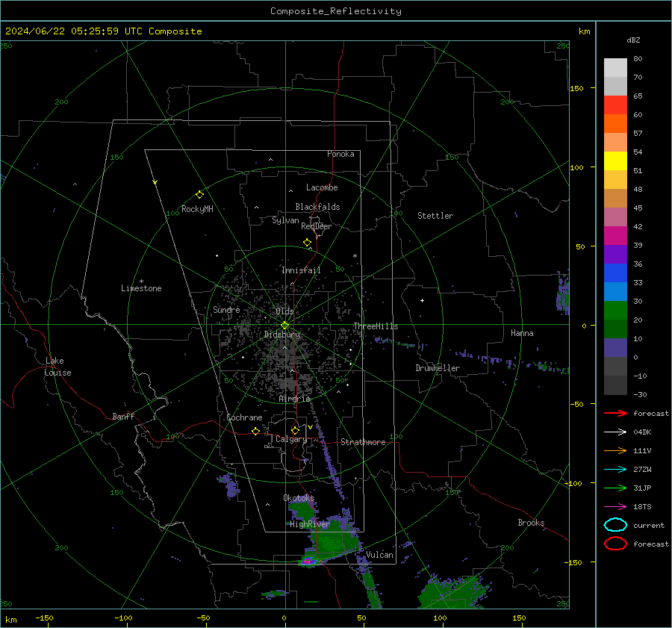Viewport: 672px width, 628px height.
Task: Click the yellow diamond marker below Cochrane
Action: tap(255, 432)
